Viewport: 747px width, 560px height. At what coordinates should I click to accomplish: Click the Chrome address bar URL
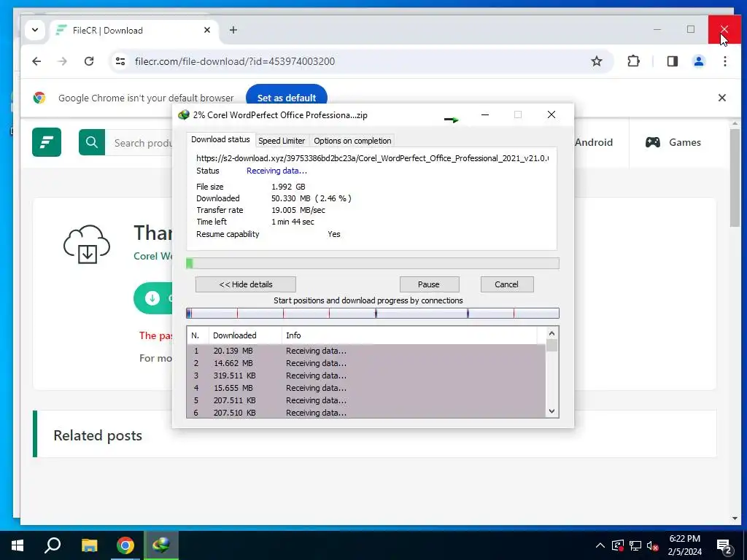[234, 61]
